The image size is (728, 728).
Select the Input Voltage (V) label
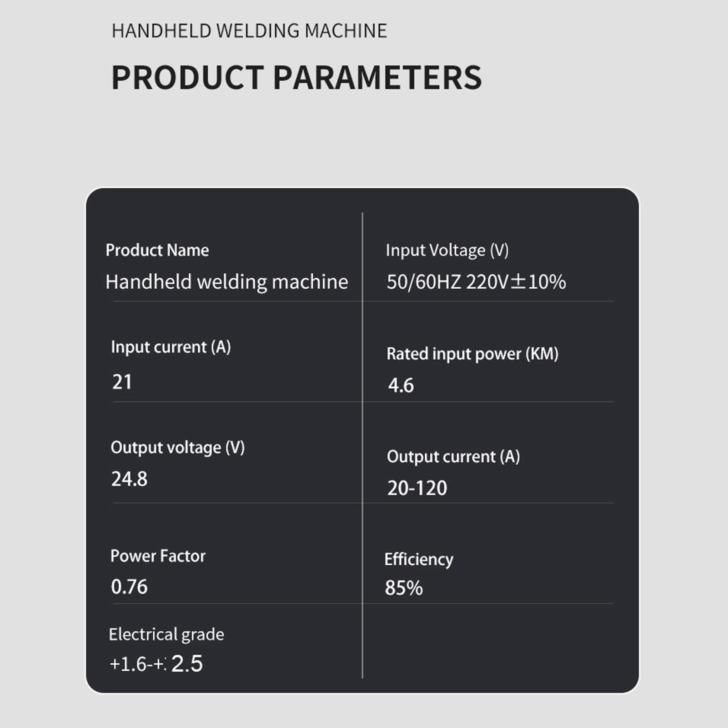(447, 251)
